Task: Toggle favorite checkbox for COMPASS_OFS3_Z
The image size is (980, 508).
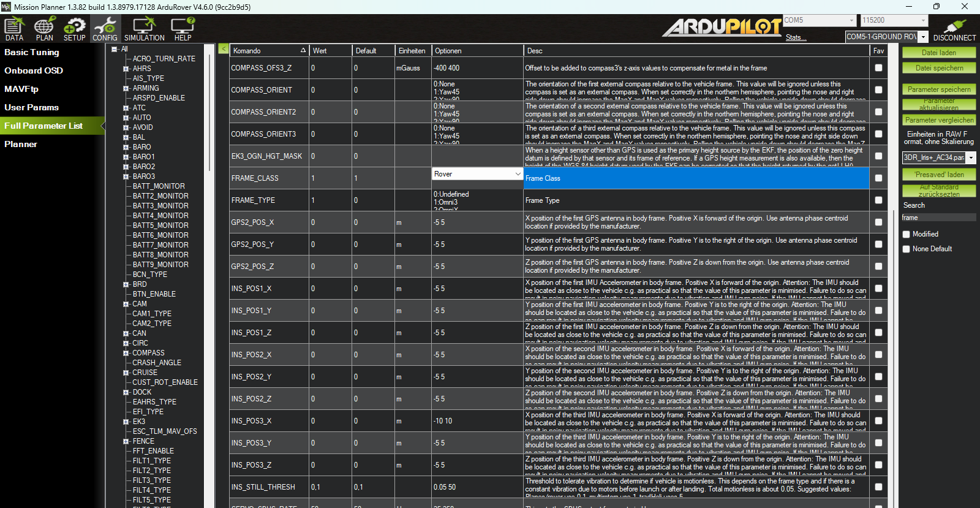Action: pyautogui.click(x=878, y=68)
